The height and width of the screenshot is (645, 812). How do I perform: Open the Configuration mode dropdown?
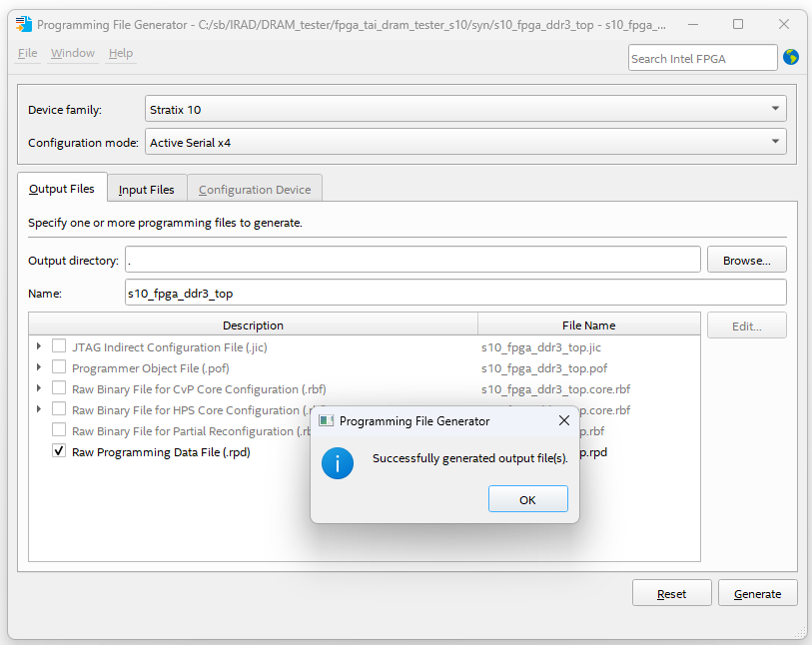[775, 141]
